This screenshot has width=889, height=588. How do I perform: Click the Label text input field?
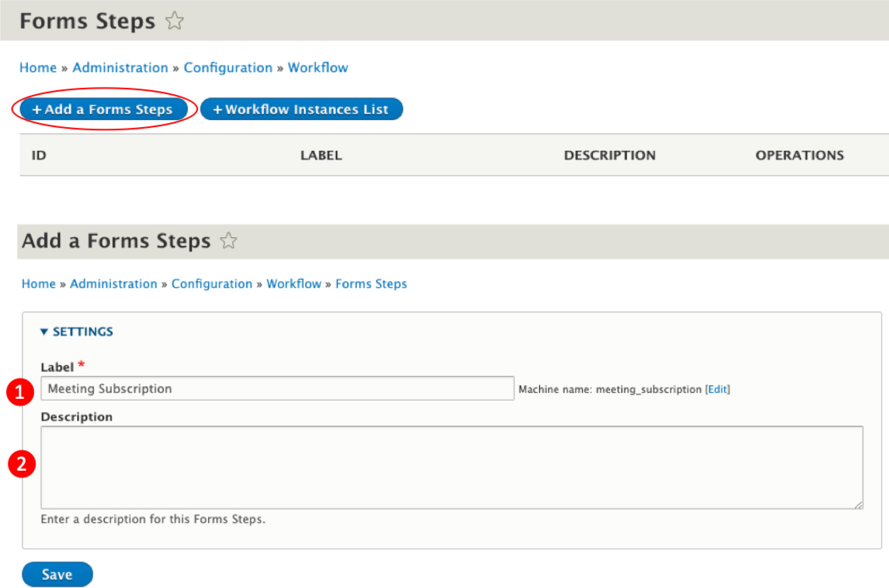(x=277, y=389)
